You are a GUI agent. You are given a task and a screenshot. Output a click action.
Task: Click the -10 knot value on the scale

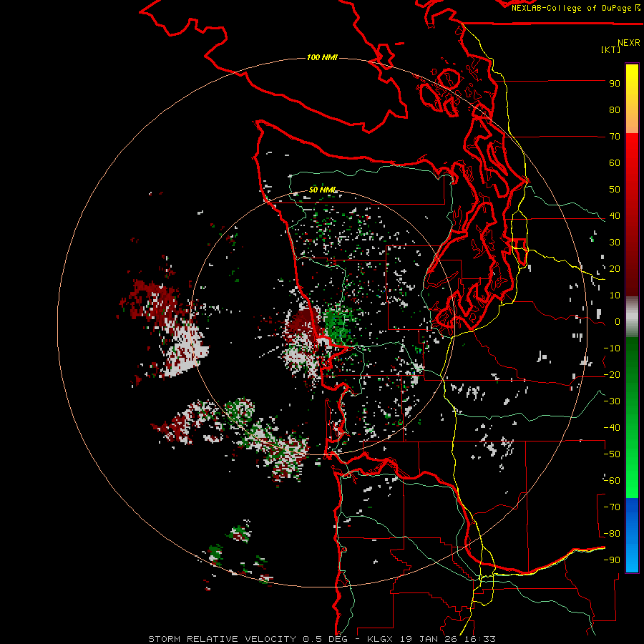[612, 348]
